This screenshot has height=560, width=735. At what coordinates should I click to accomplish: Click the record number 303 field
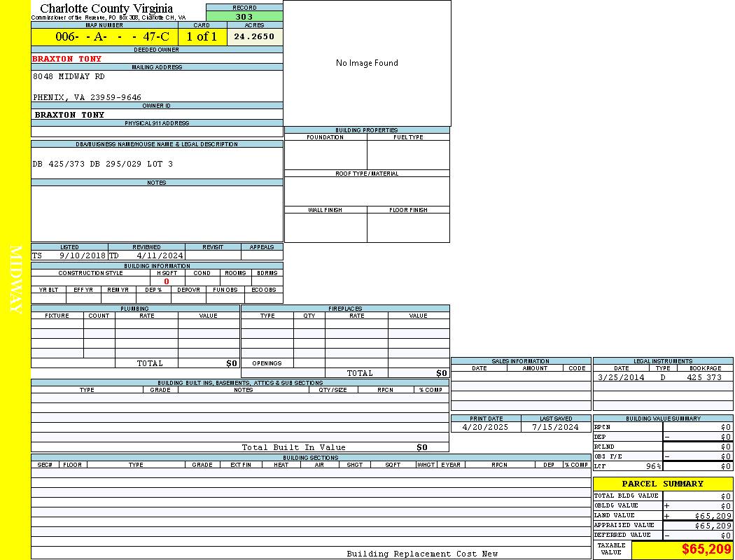pyautogui.click(x=244, y=17)
